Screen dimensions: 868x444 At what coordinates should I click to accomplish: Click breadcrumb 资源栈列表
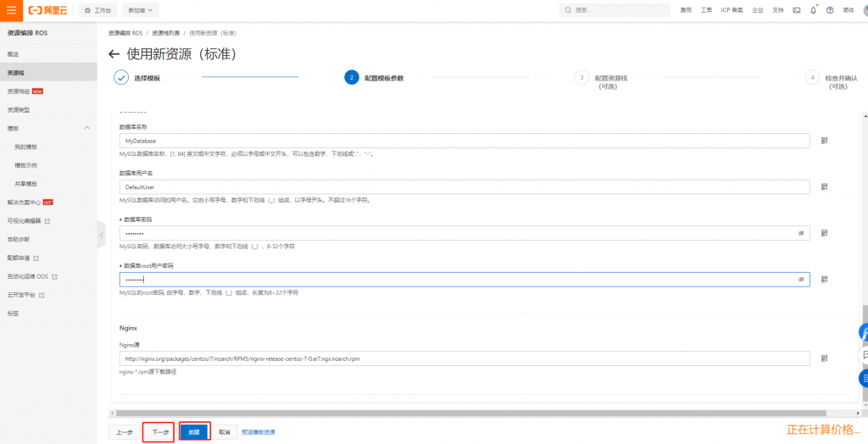click(x=165, y=33)
